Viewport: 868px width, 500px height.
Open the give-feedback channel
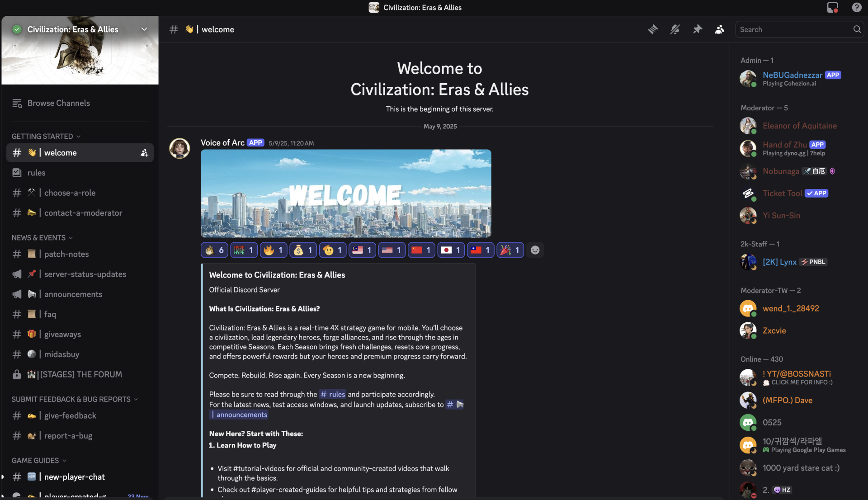coord(80,415)
